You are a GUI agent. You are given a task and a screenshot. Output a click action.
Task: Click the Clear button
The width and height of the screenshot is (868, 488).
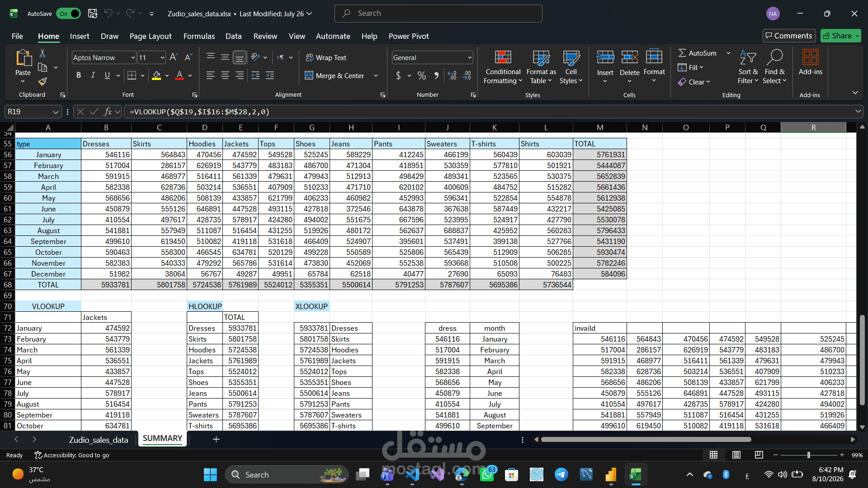[694, 82]
